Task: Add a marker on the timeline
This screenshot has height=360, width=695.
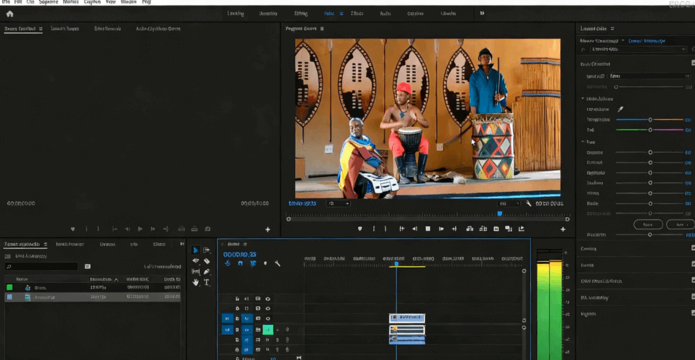Action: click(x=265, y=263)
